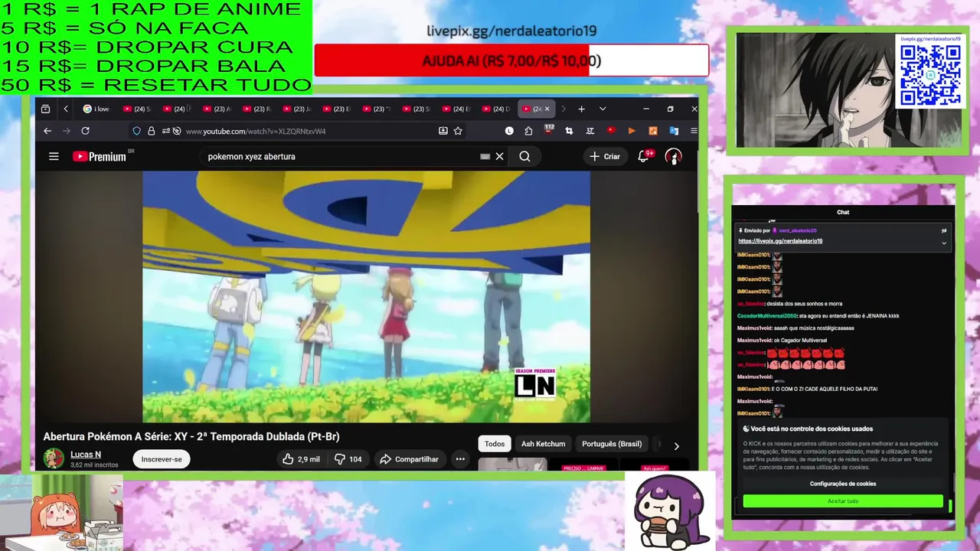Screen dimensions: 980x551
Task: Open the 'Lucas N' channel link
Action: click(x=86, y=455)
